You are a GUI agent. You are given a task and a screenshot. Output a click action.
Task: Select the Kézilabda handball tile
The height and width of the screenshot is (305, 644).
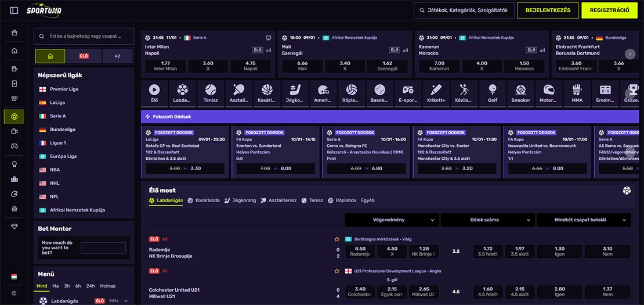pos(465,94)
